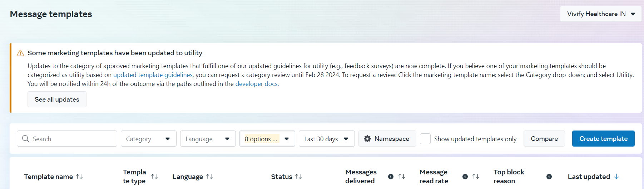Click info icon for Top block reason
The width and height of the screenshot is (644, 189).
click(x=549, y=177)
